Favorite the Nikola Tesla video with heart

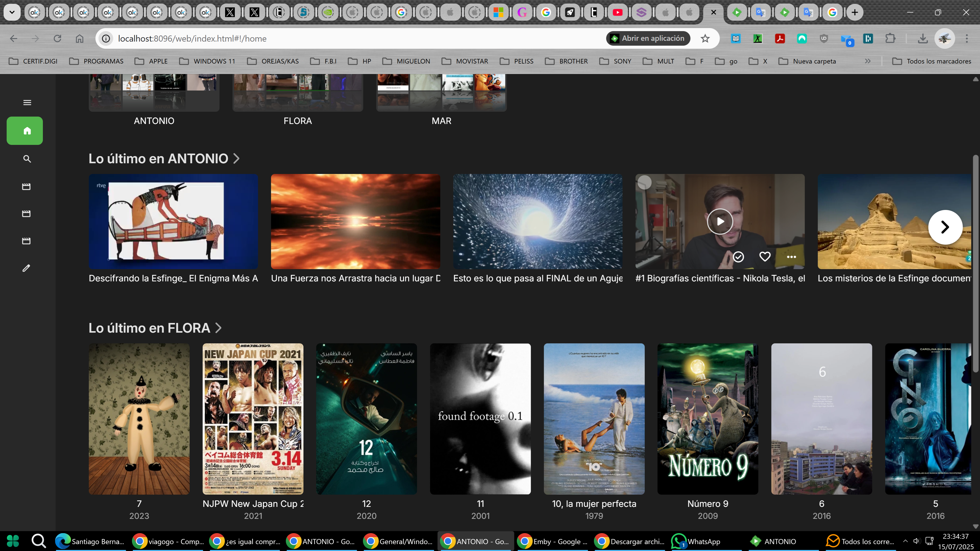click(765, 257)
